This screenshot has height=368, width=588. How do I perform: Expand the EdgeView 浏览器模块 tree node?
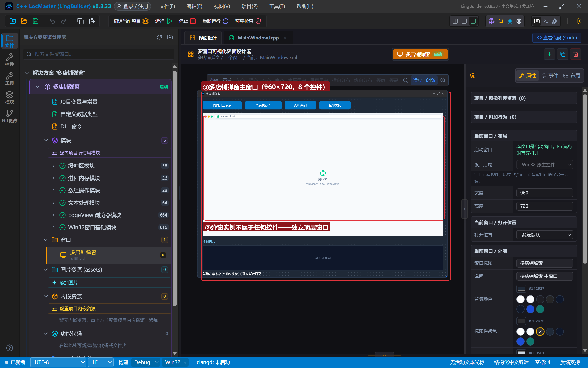54,215
